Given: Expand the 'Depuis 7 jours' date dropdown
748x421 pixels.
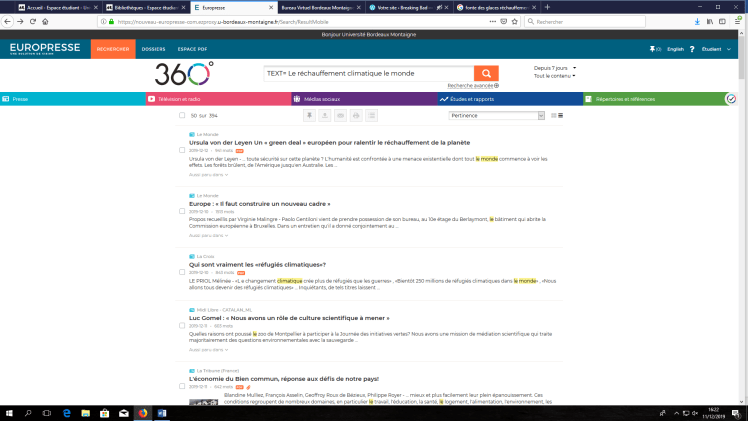Looking at the screenshot, I should click(555, 68).
